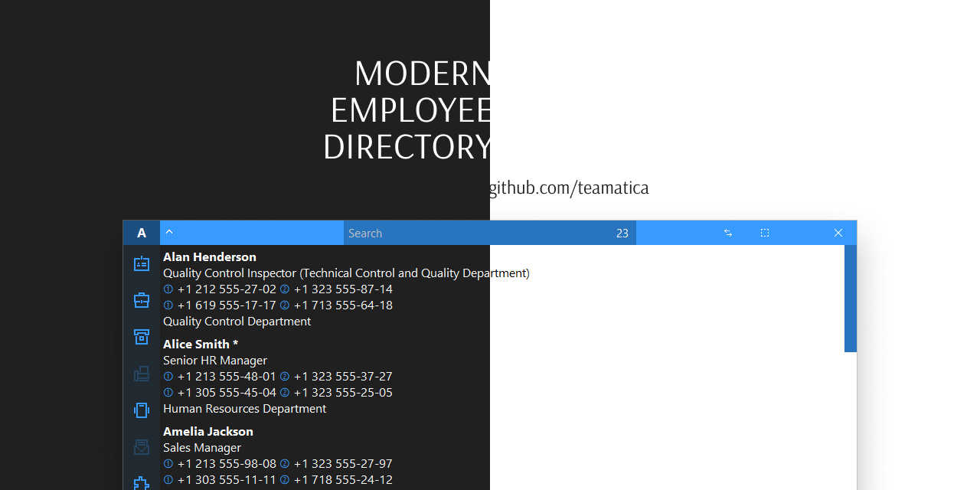Viewport: 980px width, 490px height.
Task: Select Amelia Jackson's directory entry
Action: click(x=207, y=431)
